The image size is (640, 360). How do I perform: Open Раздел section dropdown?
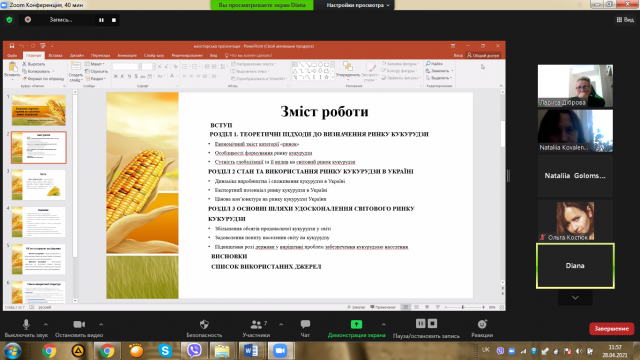96,79
